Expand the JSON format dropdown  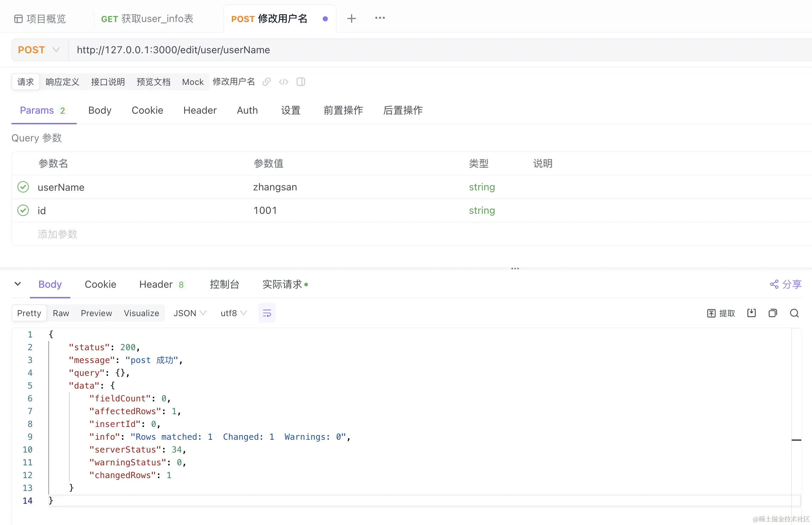point(189,313)
